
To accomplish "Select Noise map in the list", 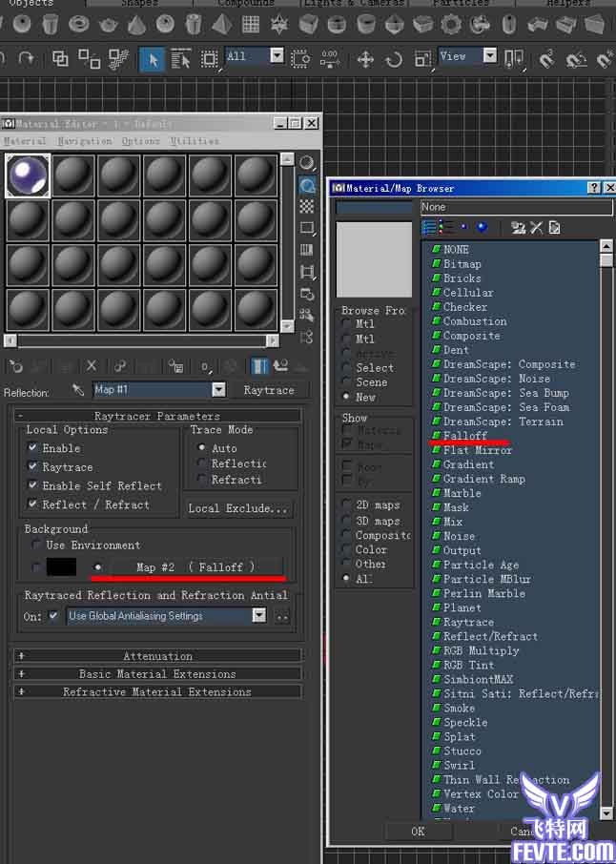I will pyautogui.click(x=459, y=536).
